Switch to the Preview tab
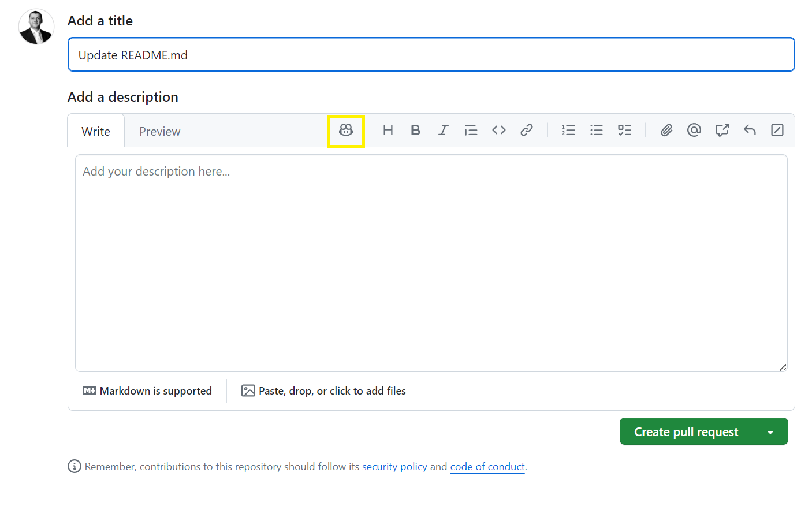 160,132
